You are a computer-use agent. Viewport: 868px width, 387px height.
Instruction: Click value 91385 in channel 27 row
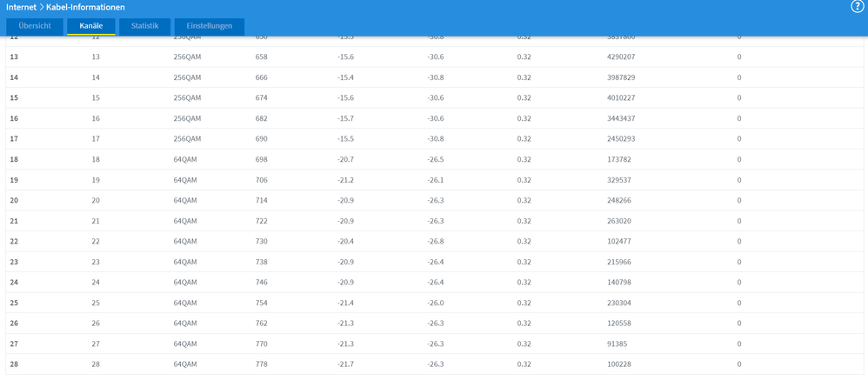[618, 344]
